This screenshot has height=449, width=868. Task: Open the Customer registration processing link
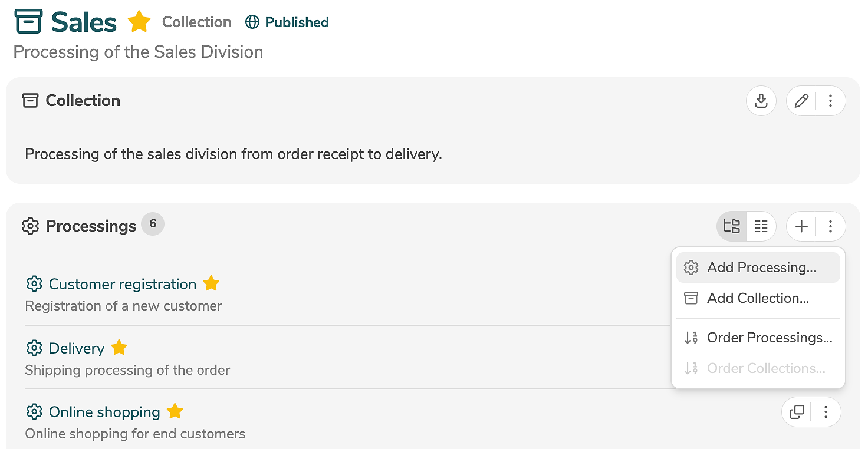[x=122, y=284]
